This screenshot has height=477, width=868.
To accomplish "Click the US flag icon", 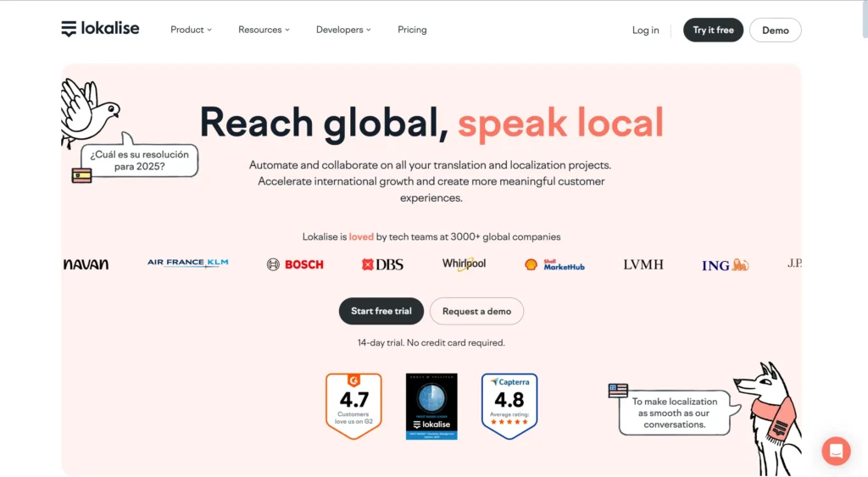I will (618, 390).
